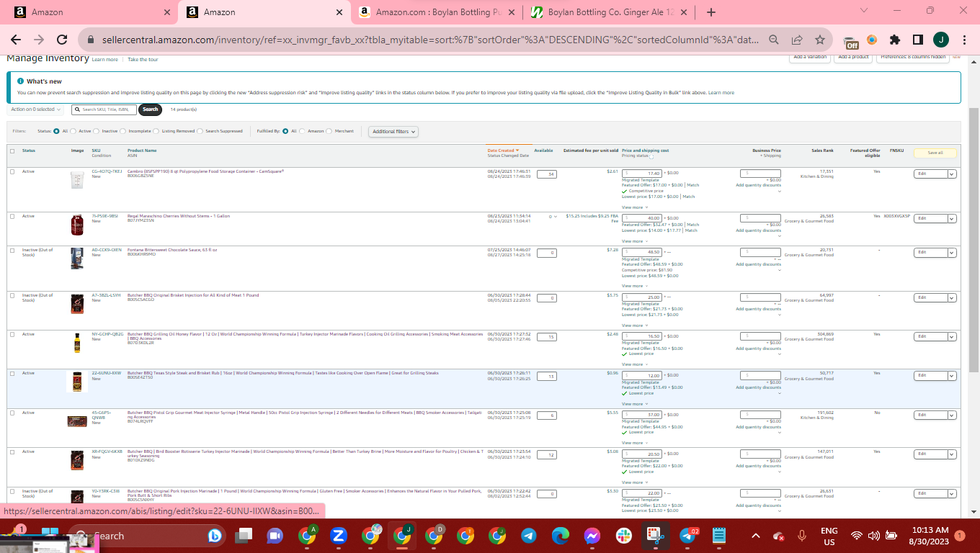Tick the checkbox for the Cambro container row
The image size is (980, 553).
[x=12, y=172]
